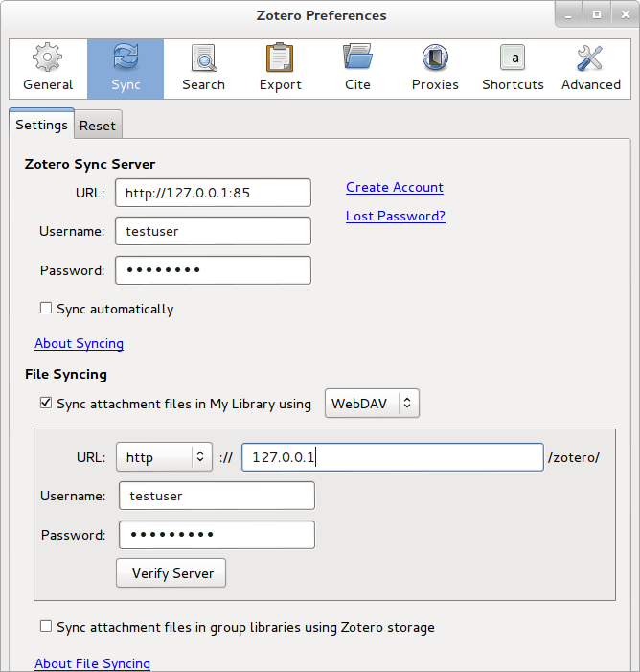Enable the Sync automatically checkbox
The width and height of the screenshot is (640, 672).
(x=46, y=308)
